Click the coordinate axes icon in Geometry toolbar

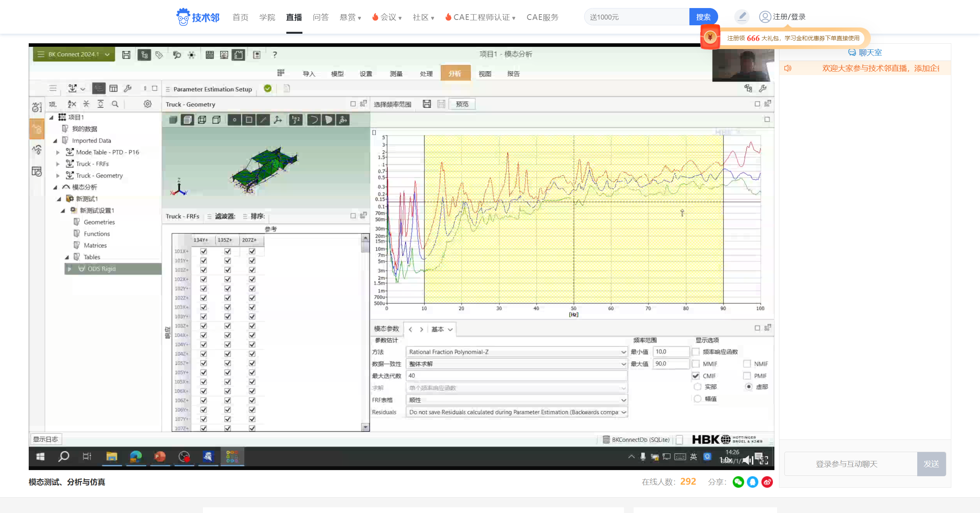[x=278, y=120]
